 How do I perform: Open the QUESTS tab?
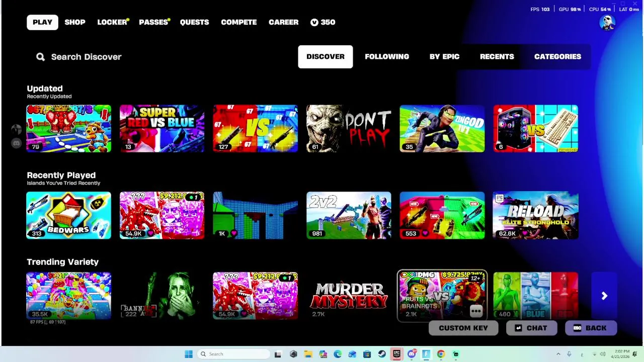coord(194,22)
